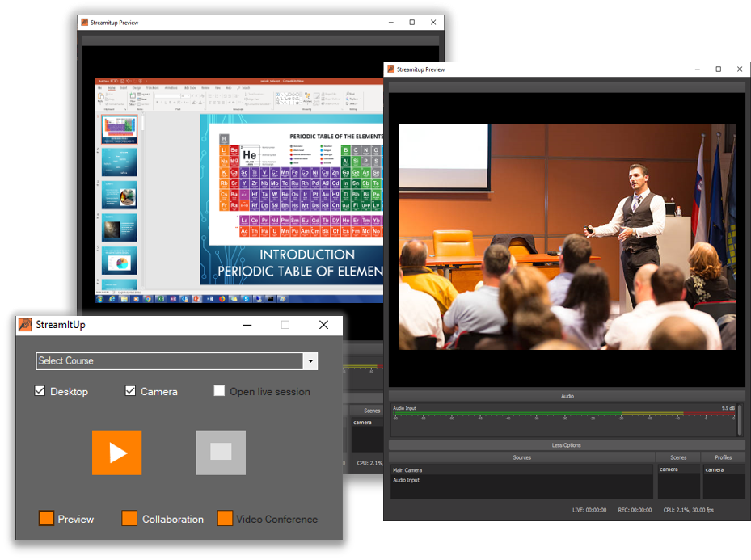Uncheck the Desktop checkbox
Viewport: 751px width, 560px height.
pyautogui.click(x=40, y=391)
